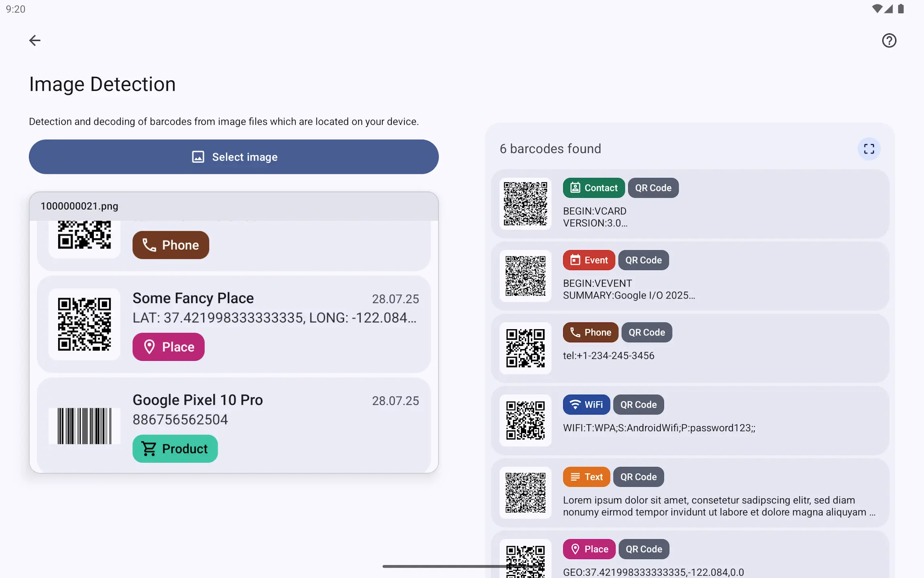Tap the fullscreen expand icon in results
The height and width of the screenshot is (578, 924).
869,149
